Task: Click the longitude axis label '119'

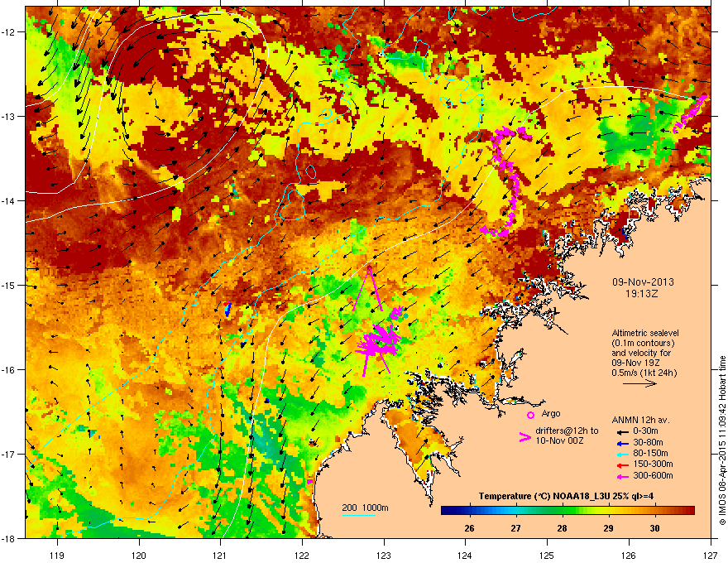Action: [x=57, y=556]
